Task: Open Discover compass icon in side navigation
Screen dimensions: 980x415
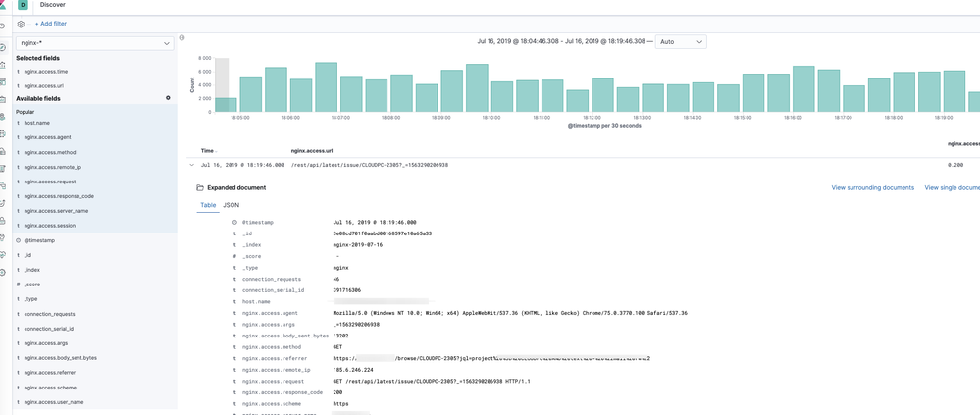Action: 3,46
